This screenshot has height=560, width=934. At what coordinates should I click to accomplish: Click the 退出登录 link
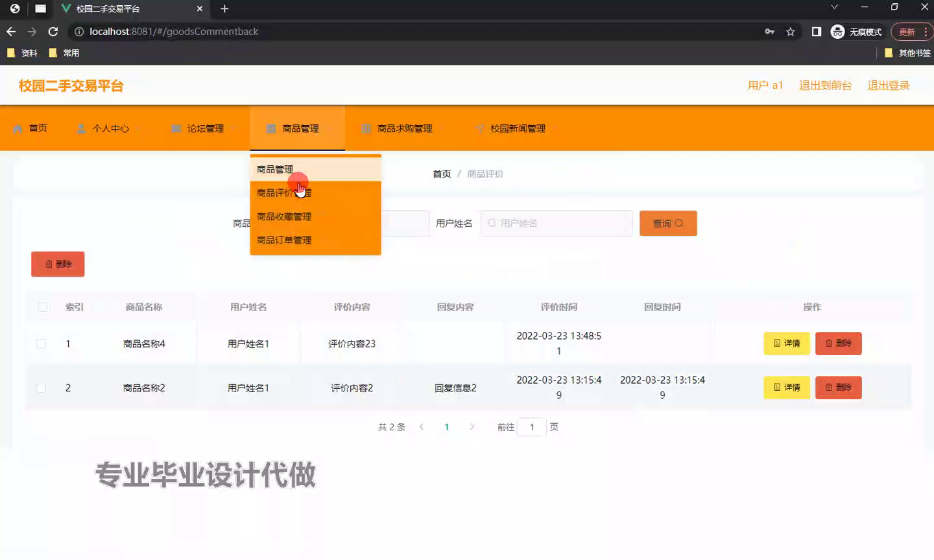click(889, 86)
